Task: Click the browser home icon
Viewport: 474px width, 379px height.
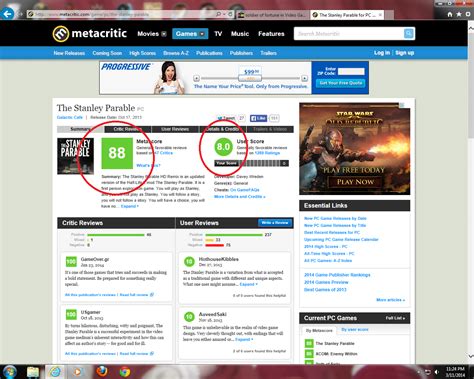Action: pyautogui.click(x=450, y=14)
